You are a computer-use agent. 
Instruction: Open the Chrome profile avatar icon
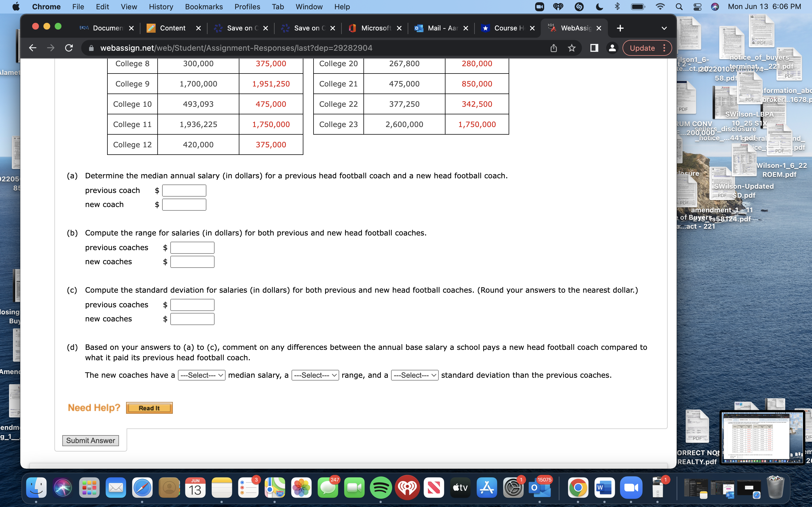pyautogui.click(x=612, y=48)
